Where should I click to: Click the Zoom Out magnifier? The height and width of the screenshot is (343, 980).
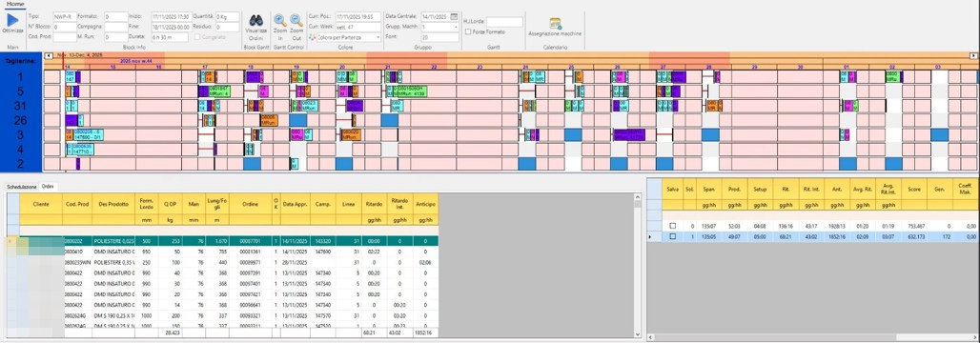296,21
